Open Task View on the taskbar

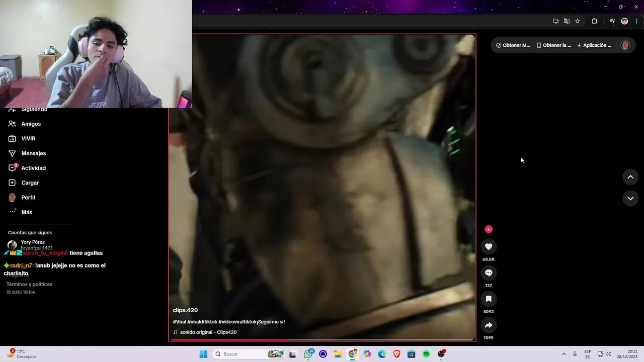[x=292, y=354]
